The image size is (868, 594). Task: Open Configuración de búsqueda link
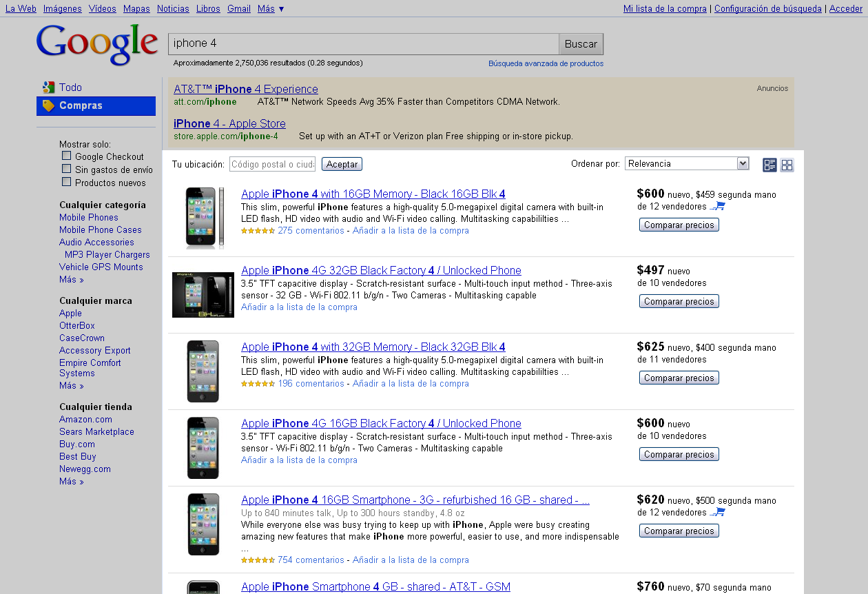(x=768, y=8)
